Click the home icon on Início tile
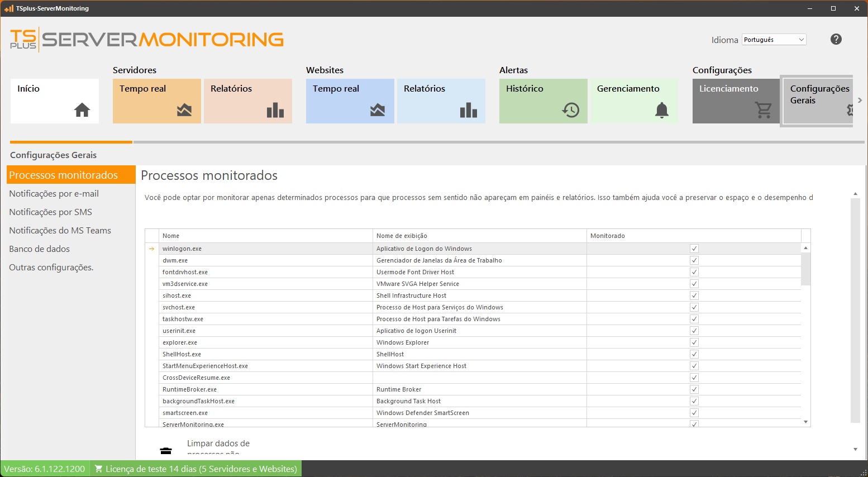The width and height of the screenshot is (868, 477). point(82,110)
